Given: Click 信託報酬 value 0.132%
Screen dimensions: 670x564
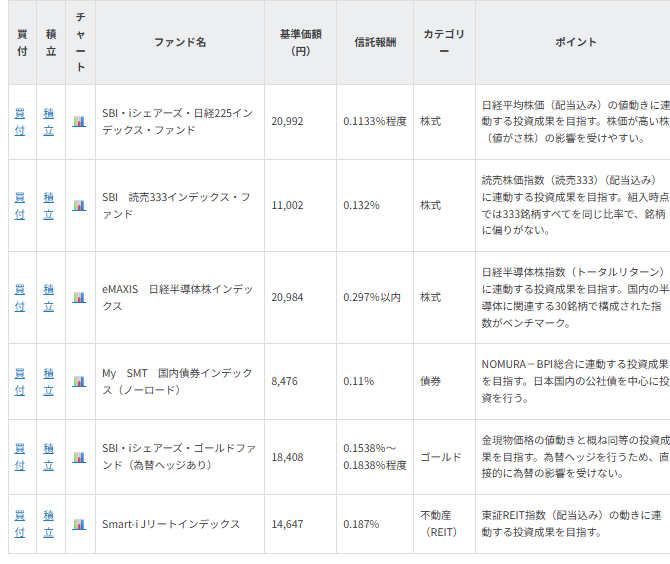Looking at the screenshot, I should pyautogui.click(x=361, y=206).
